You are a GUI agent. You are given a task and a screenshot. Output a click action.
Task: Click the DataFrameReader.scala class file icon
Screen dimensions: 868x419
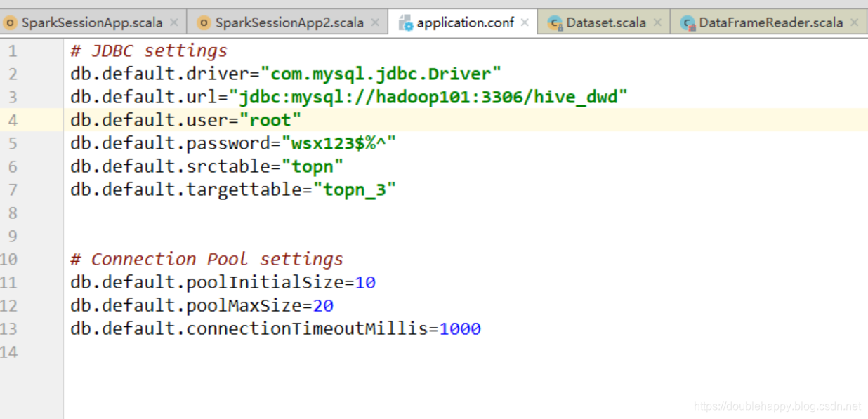[x=688, y=23]
